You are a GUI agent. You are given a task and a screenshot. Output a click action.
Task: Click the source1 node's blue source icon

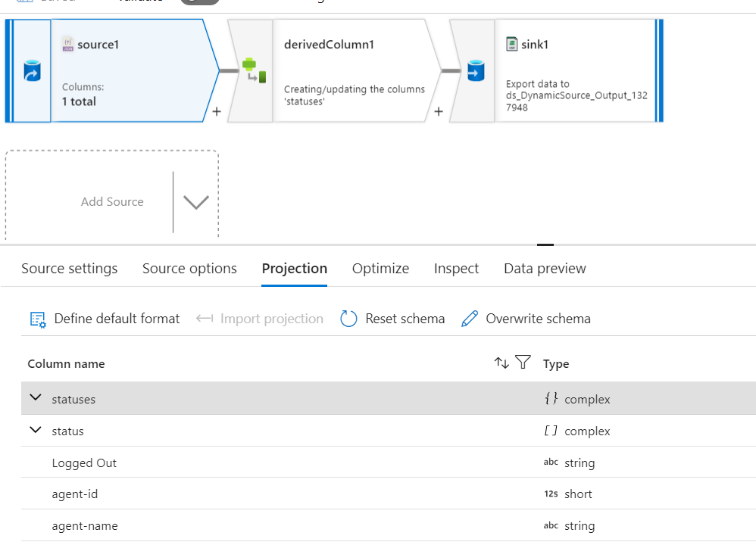(x=33, y=71)
